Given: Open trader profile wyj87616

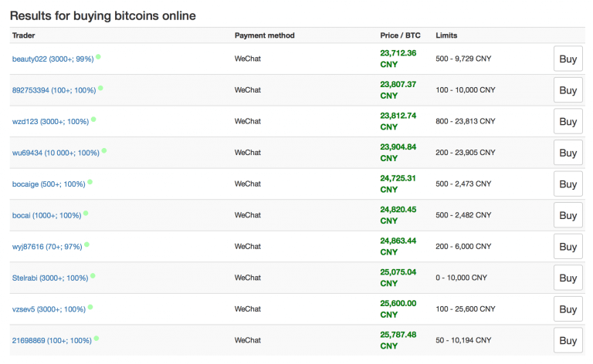Looking at the screenshot, I should (x=47, y=247).
